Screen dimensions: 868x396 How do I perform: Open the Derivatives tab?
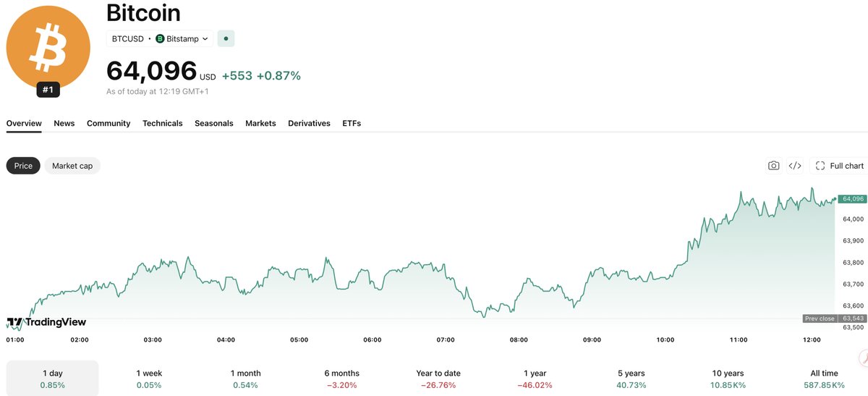309,123
